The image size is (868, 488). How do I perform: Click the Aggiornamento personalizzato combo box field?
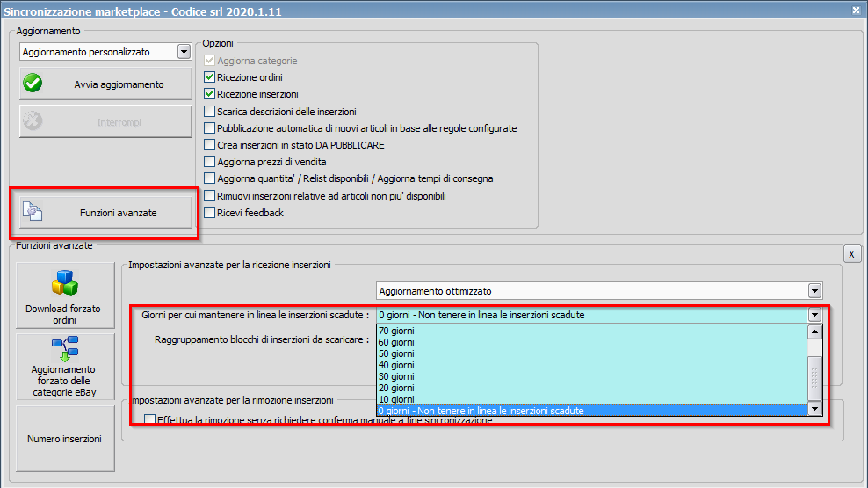[x=105, y=52]
